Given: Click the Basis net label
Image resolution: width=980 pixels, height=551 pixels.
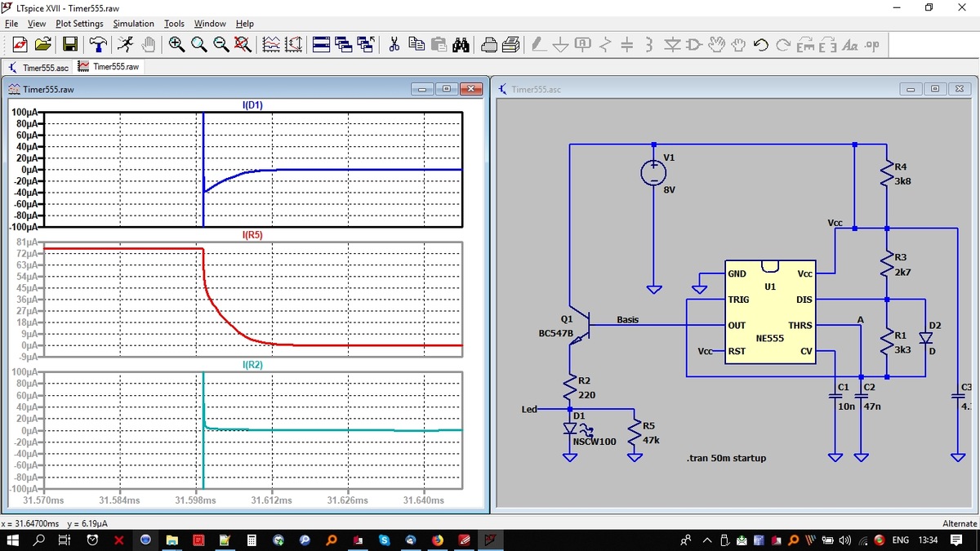Looking at the screenshot, I should [628, 319].
